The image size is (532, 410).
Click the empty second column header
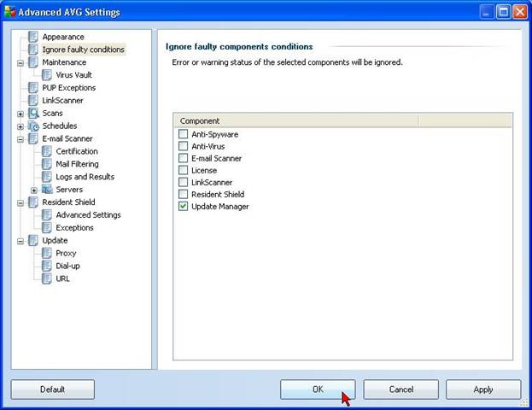click(x=465, y=120)
